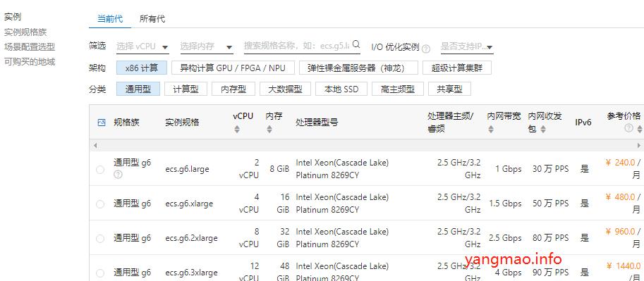This screenshot has height=281, width=644.
Task: Select radio button for ecs.g6.large
Action: coord(99,170)
